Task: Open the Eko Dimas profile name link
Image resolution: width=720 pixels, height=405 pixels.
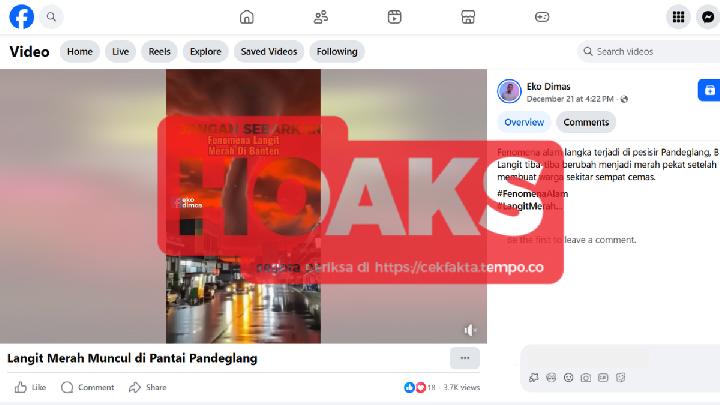Action: coord(548,86)
